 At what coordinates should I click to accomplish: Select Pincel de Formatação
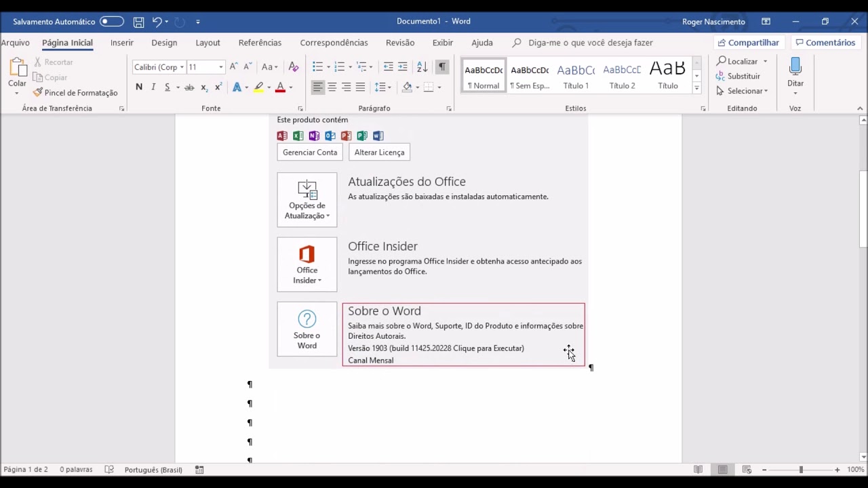tap(75, 93)
